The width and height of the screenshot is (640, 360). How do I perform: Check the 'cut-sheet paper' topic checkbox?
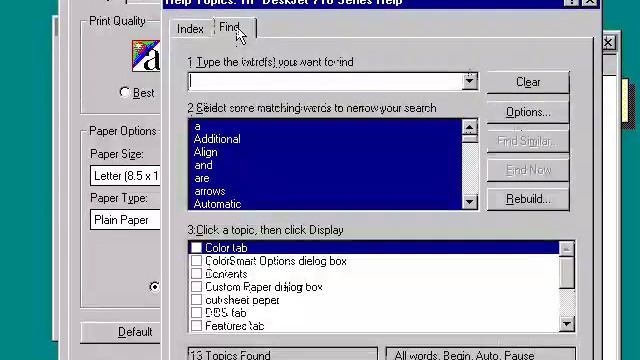[196, 300]
